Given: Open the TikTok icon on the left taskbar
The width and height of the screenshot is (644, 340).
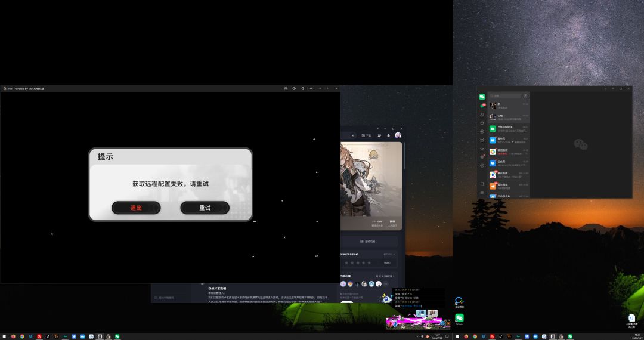Looking at the screenshot, I should click(48, 336).
